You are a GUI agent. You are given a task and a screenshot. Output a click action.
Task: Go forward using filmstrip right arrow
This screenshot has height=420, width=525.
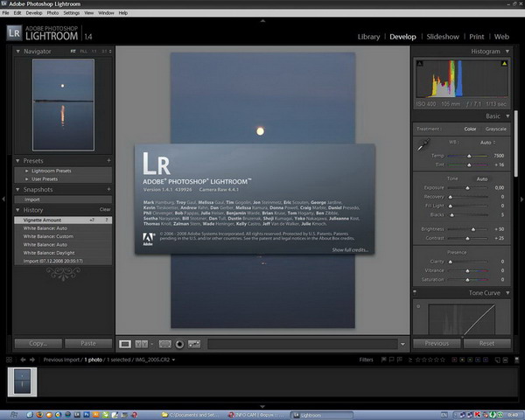click(x=32, y=360)
